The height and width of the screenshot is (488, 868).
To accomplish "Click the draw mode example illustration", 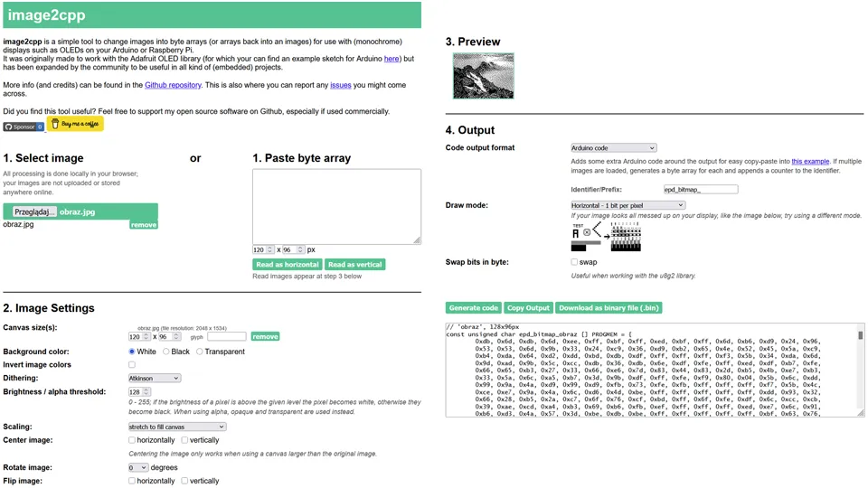I will click(606, 237).
